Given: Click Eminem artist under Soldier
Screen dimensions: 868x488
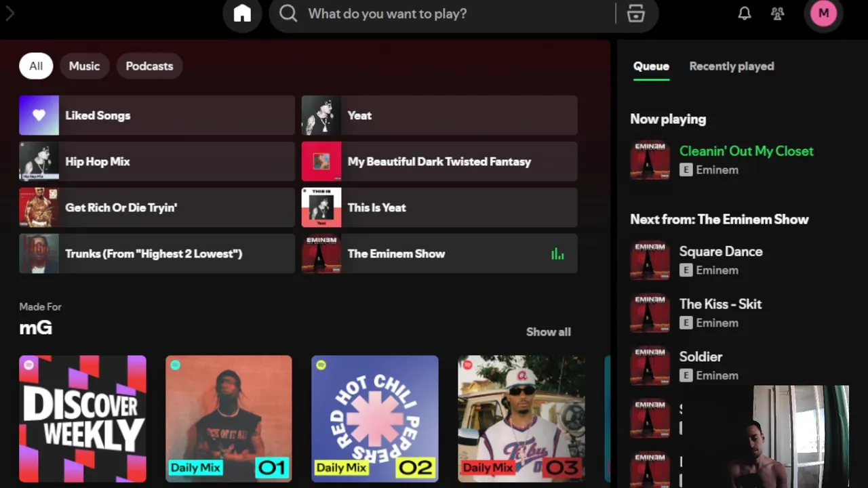Looking at the screenshot, I should click(717, 375).
